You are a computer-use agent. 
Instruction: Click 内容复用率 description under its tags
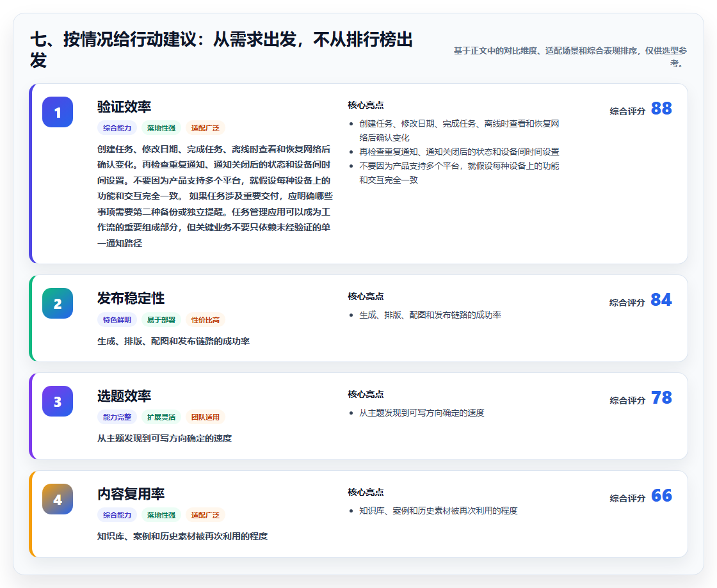[x=182, y=536]
